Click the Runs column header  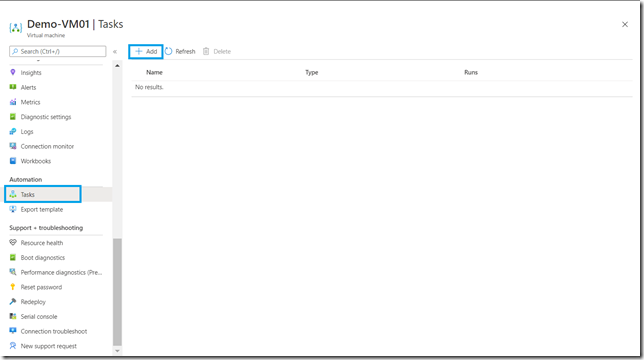click(471, 72)
